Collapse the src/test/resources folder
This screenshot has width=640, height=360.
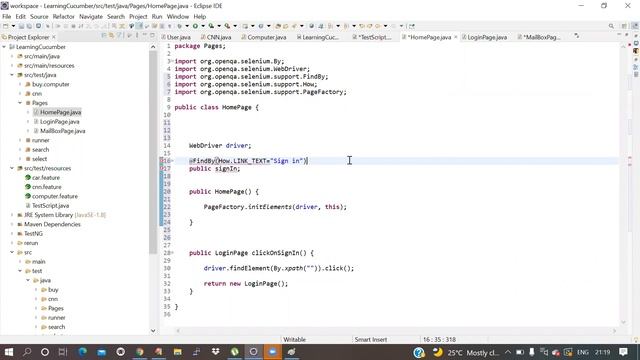coord(12,168)
